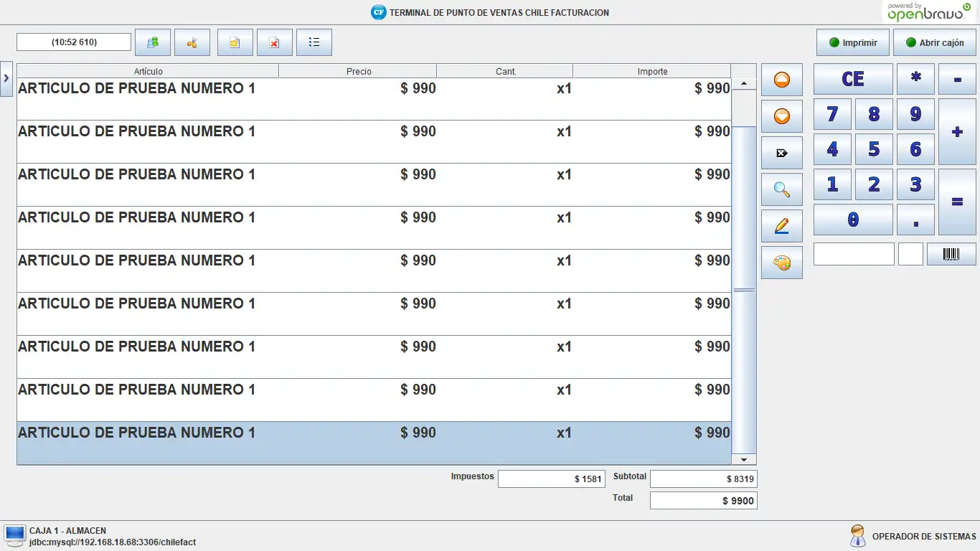Edit the selected line with pencil

pyautogui.click(x=782, y=226)
